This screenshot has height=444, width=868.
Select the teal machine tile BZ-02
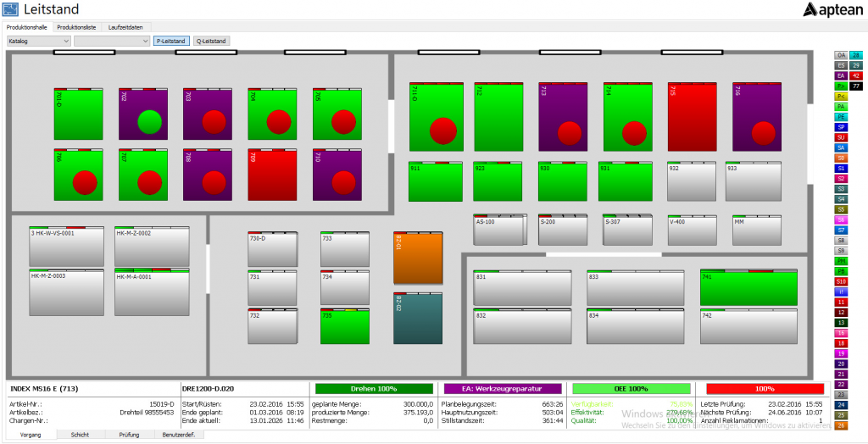coord(418,318)
